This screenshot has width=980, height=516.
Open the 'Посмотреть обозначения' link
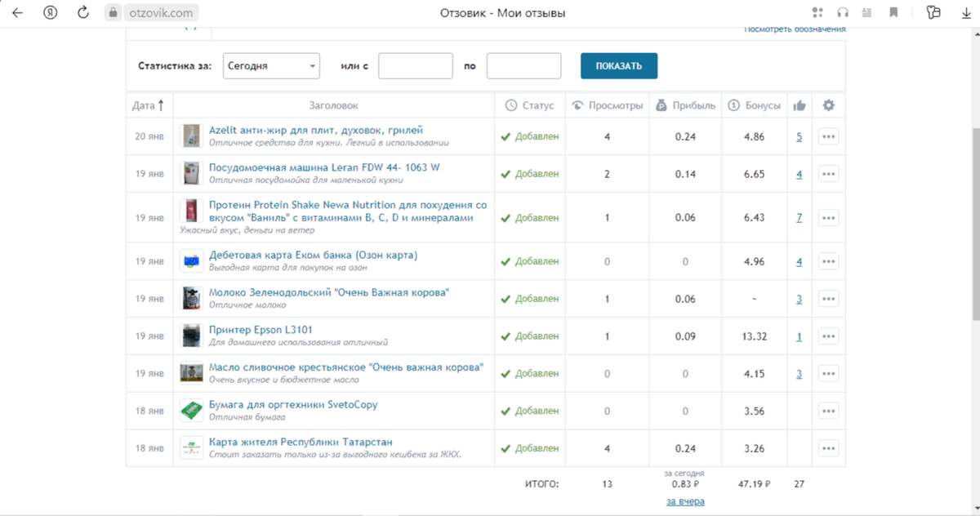coord(795,29)
